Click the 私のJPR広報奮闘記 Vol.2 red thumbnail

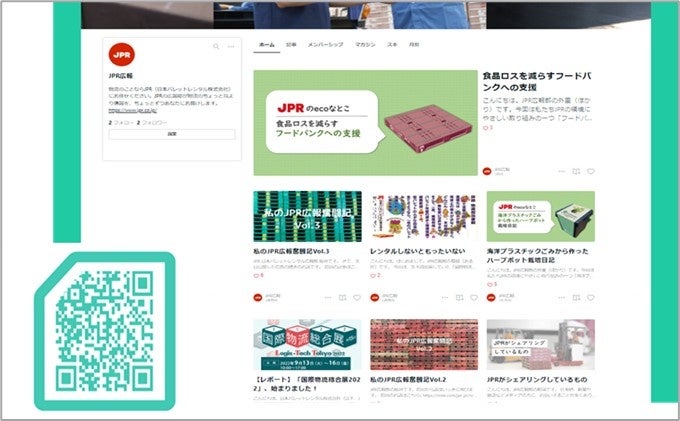[x=424, y=345]
